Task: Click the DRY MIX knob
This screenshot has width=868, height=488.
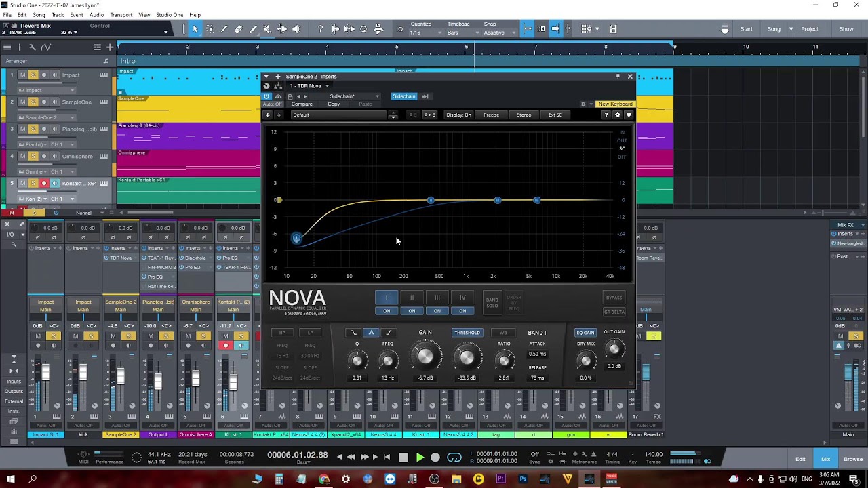Action: (x=585, y=361)
